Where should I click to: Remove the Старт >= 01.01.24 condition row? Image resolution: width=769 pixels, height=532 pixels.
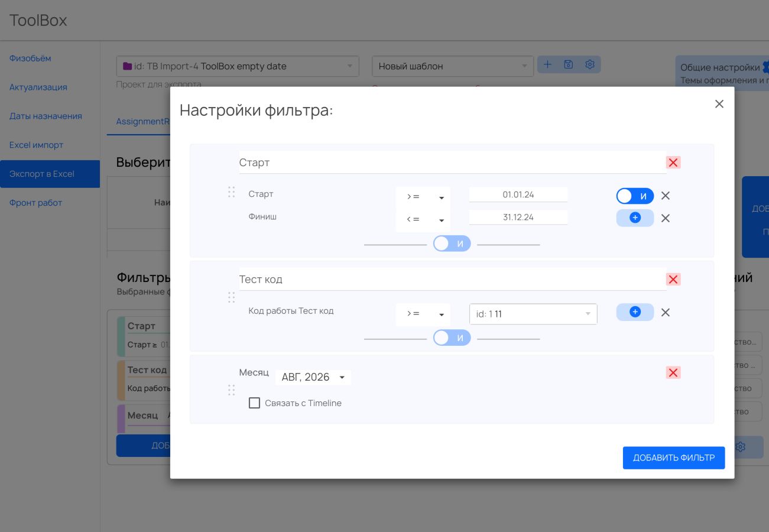665,196
